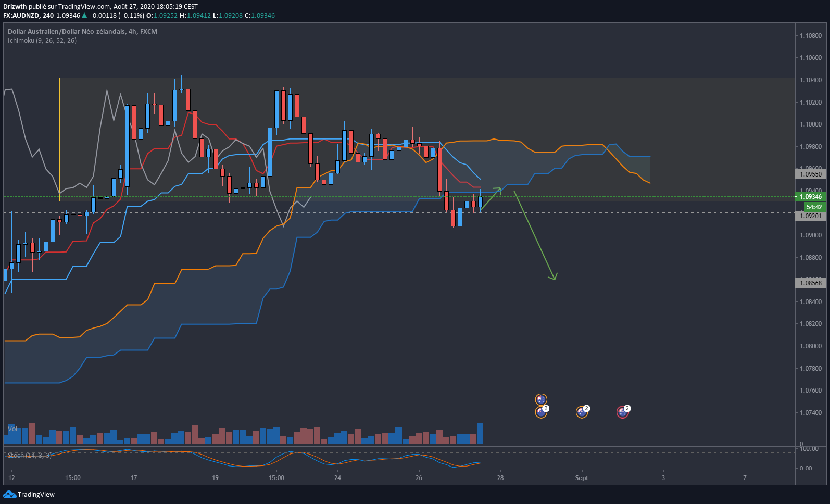Click the 28 date label on time axis
Viewport: 830px width, 504px height.
pyautogui.click(x=500, y=478)
